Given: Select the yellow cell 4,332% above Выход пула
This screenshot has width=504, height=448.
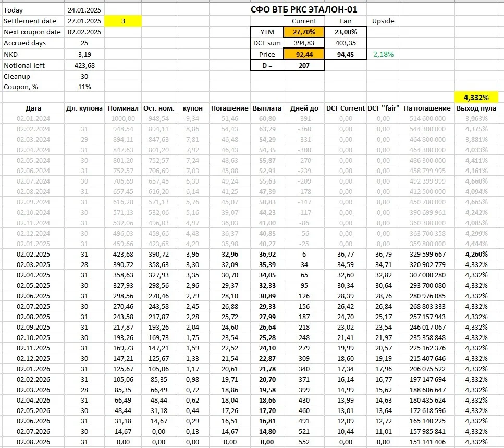Looking at the screenshot, I should coord(476,98).
